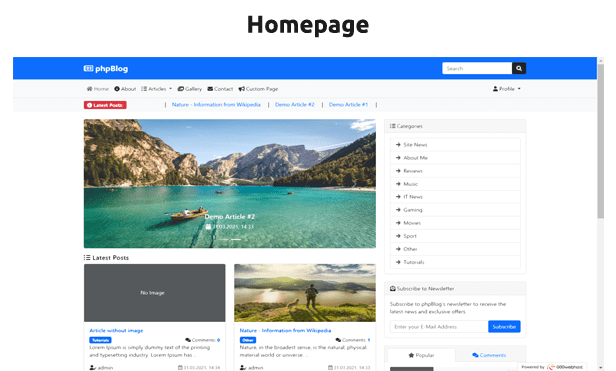Select the Site News category
616x371 pixels.
(455, 145)
